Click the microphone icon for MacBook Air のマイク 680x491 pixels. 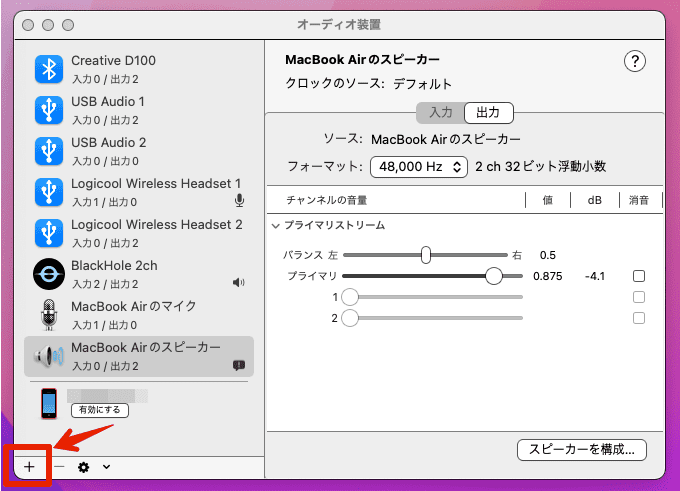(49, 315)
